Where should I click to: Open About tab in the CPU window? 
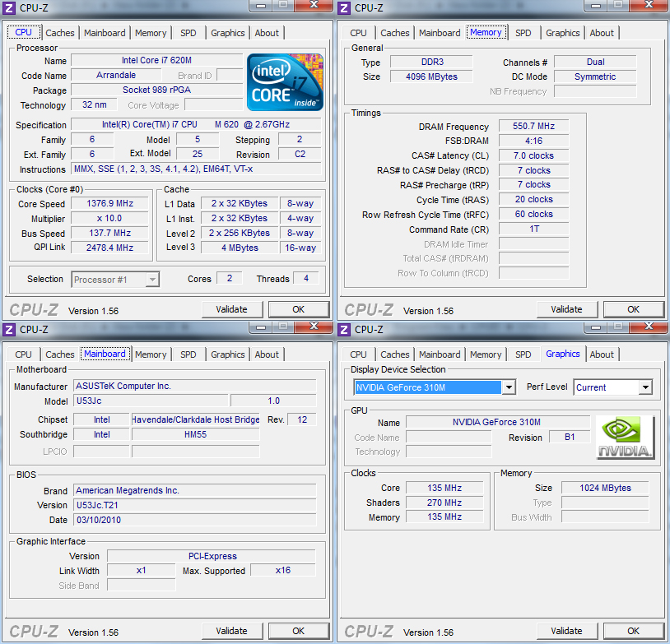267,33
